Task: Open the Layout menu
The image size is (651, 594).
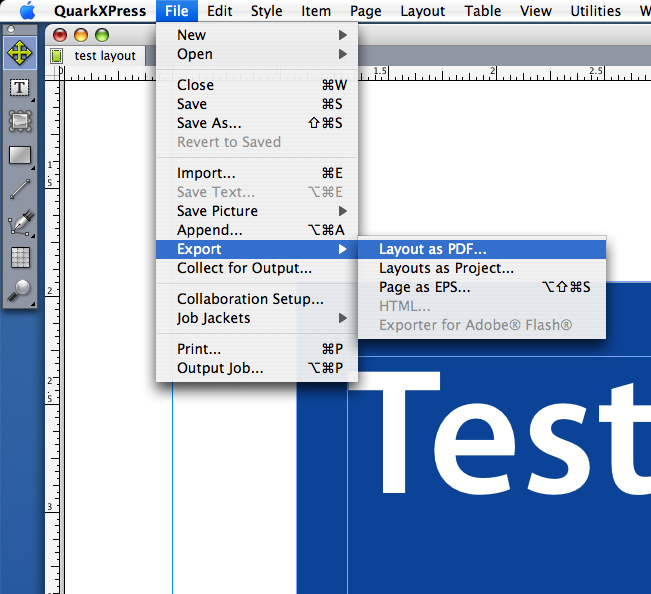Action: 423,11
